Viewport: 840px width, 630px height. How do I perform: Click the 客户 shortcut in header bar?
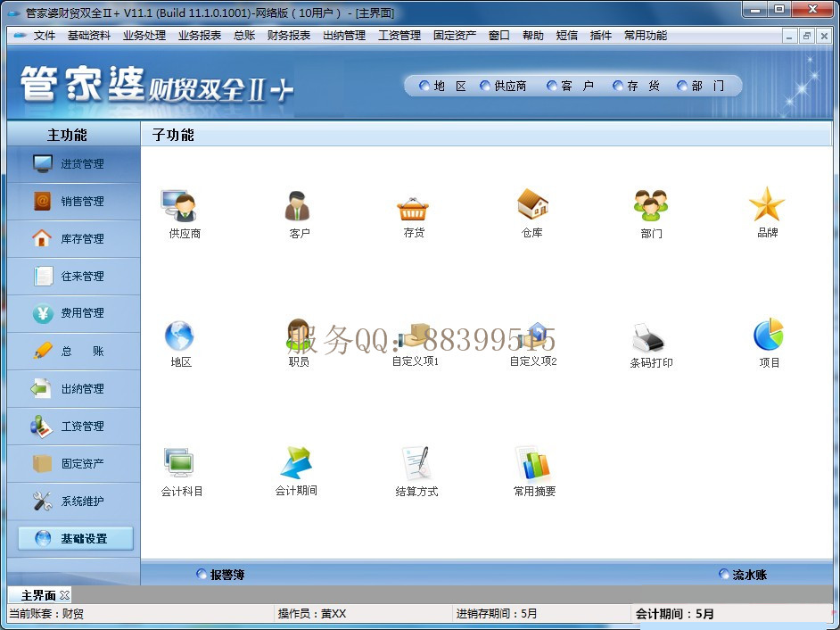(x=570, y=86)
